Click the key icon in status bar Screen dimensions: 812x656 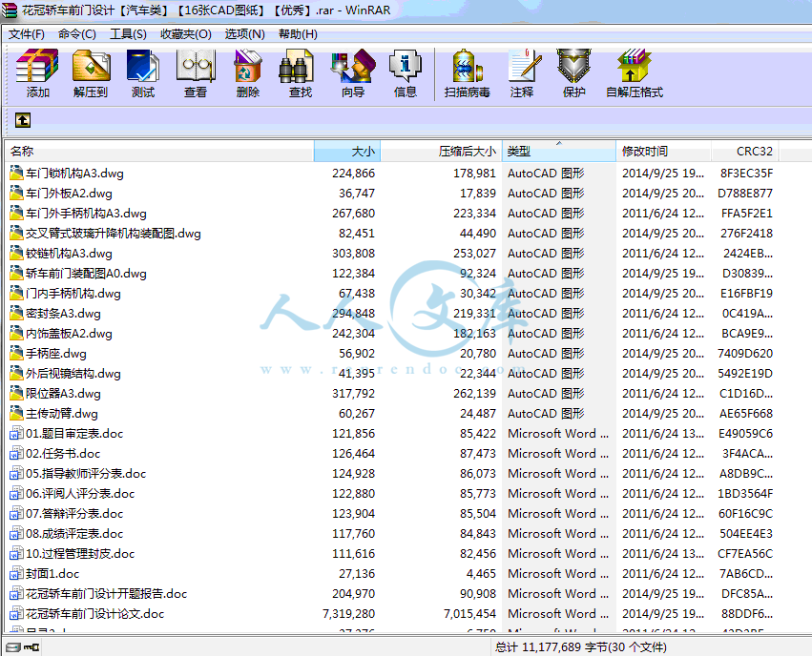31,647
